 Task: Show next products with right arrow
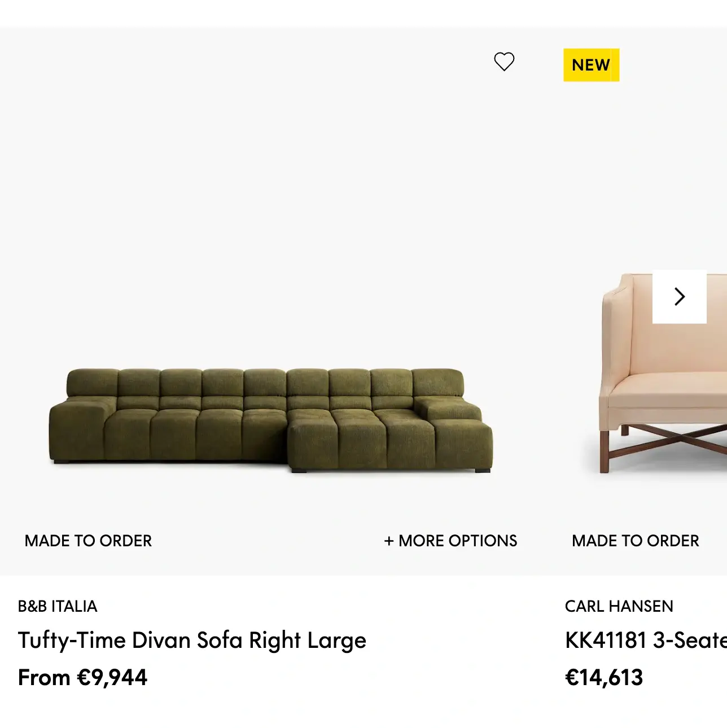[x=679, y=297]
